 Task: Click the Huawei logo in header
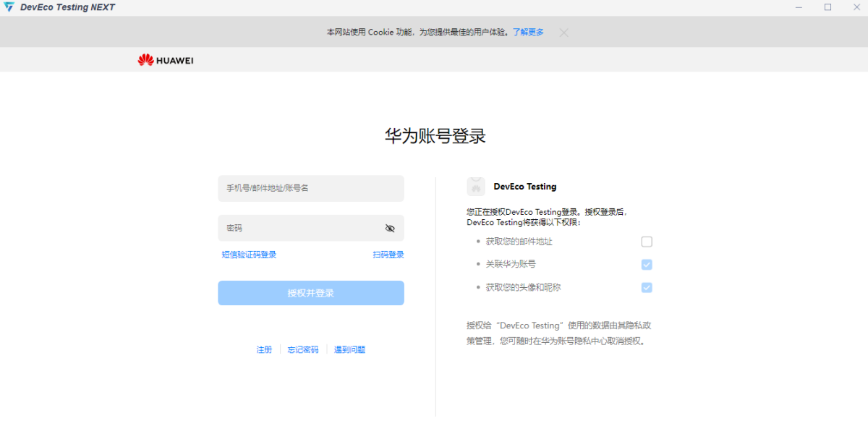pyautogui.click(x=166, y=60)
